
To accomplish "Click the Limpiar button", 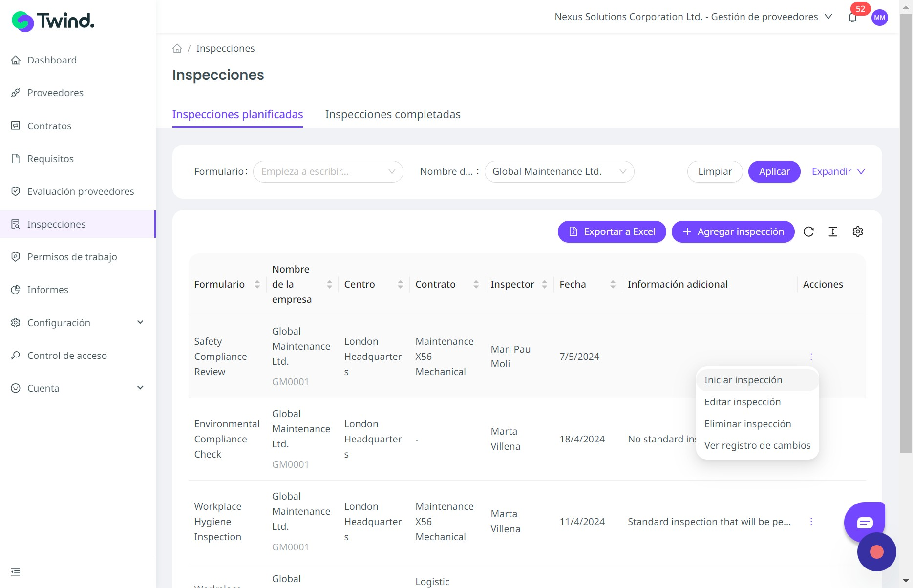I will [715, 172].
